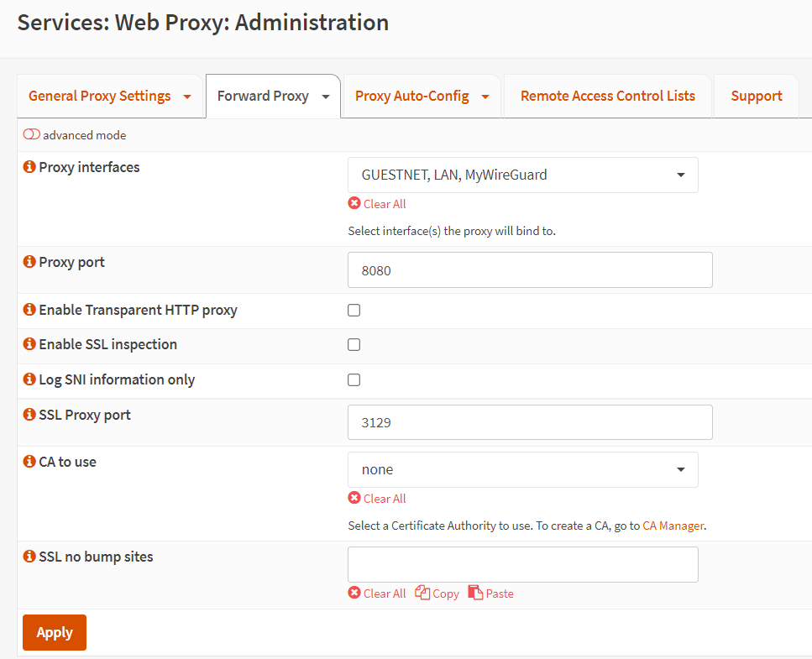Follow the CA Manager link

pos(673,526)
